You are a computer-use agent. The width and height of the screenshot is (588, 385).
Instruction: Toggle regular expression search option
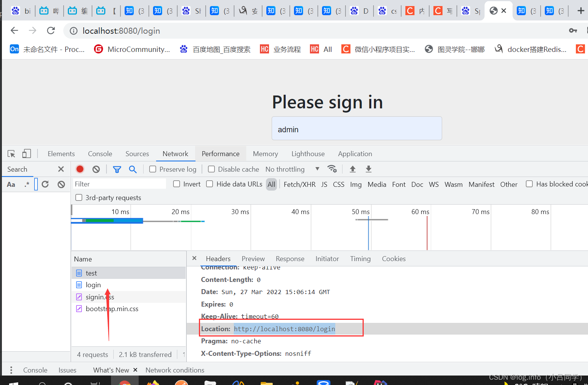(27, 185)
